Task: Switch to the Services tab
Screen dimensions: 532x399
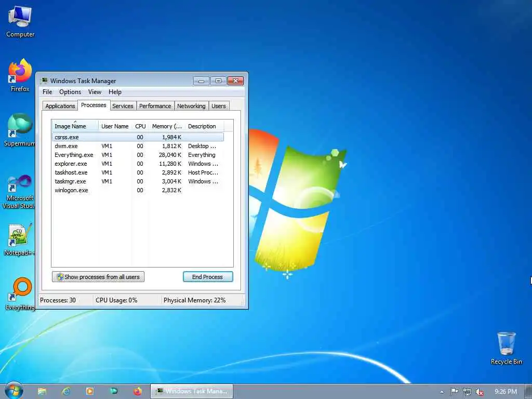Action: pyautogui.click(x=123, y=106)
